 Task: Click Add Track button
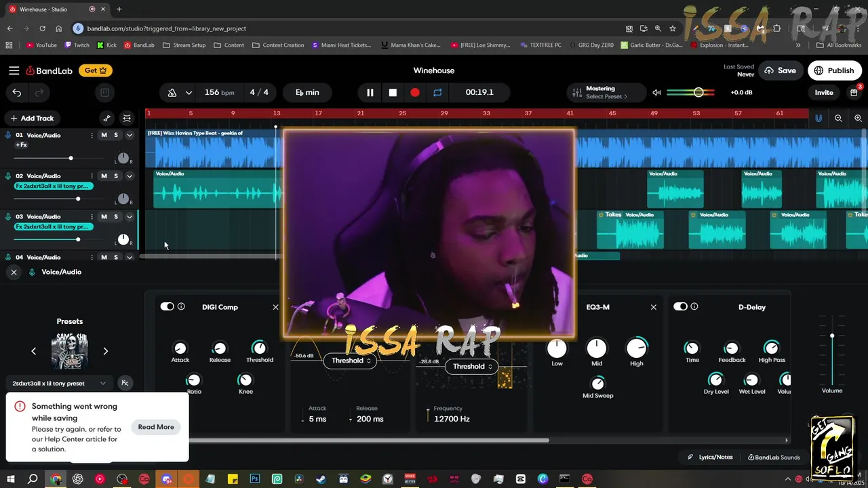click(x=31, y=119)
